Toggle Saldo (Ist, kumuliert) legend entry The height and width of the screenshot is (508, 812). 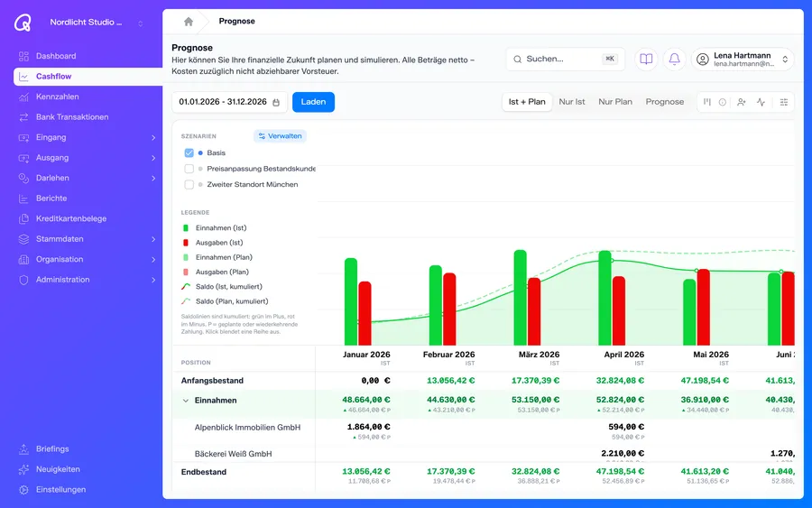[x=222, y=286]
